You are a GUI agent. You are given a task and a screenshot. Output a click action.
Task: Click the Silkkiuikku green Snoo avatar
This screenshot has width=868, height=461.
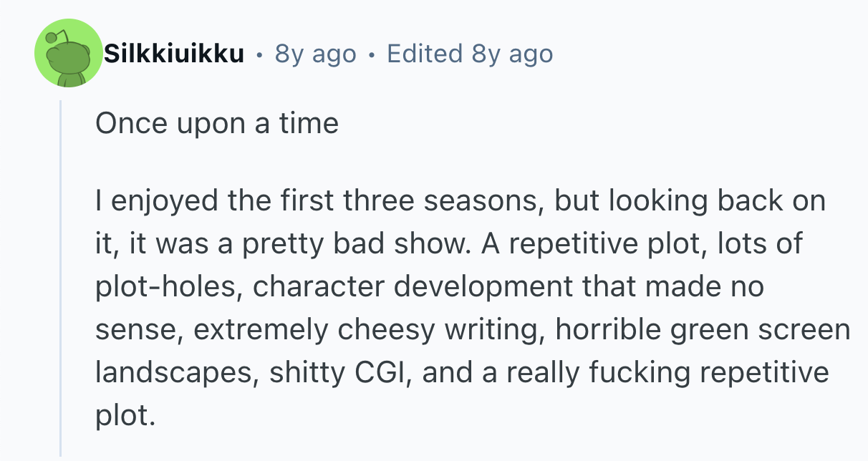coord(69,54)
